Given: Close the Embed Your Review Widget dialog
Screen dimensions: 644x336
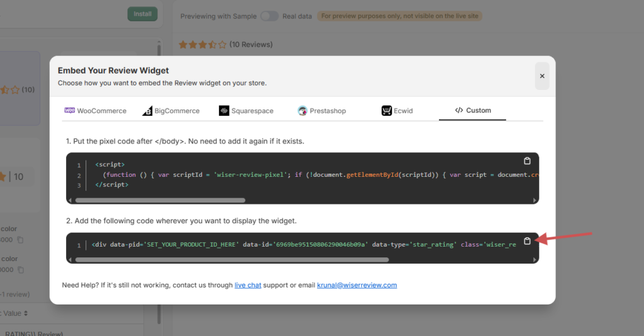Looking at the screenshot, I should pos(542,76).
